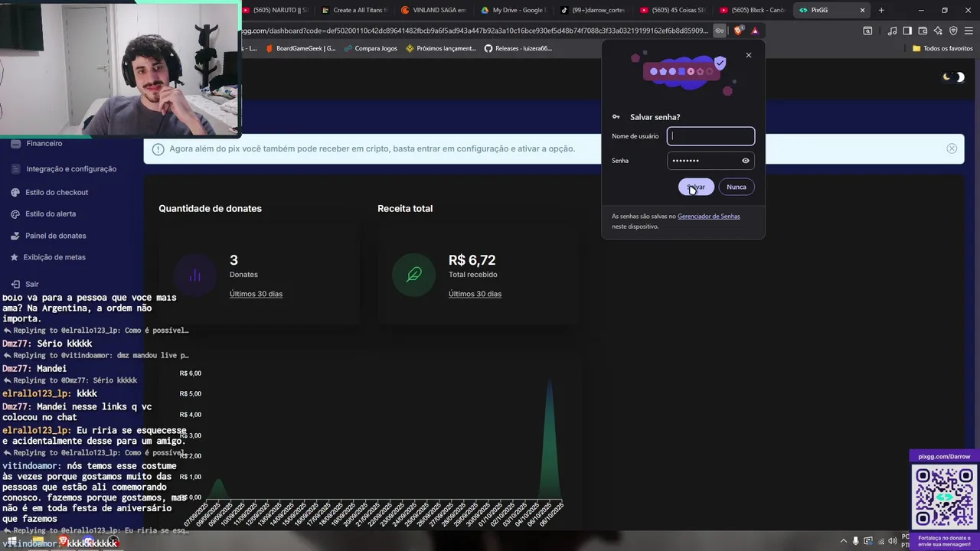This screenshot has width=980, height=551.
Task: Open the Brave VPN shield icon
Action: click(x=953, y=31)
